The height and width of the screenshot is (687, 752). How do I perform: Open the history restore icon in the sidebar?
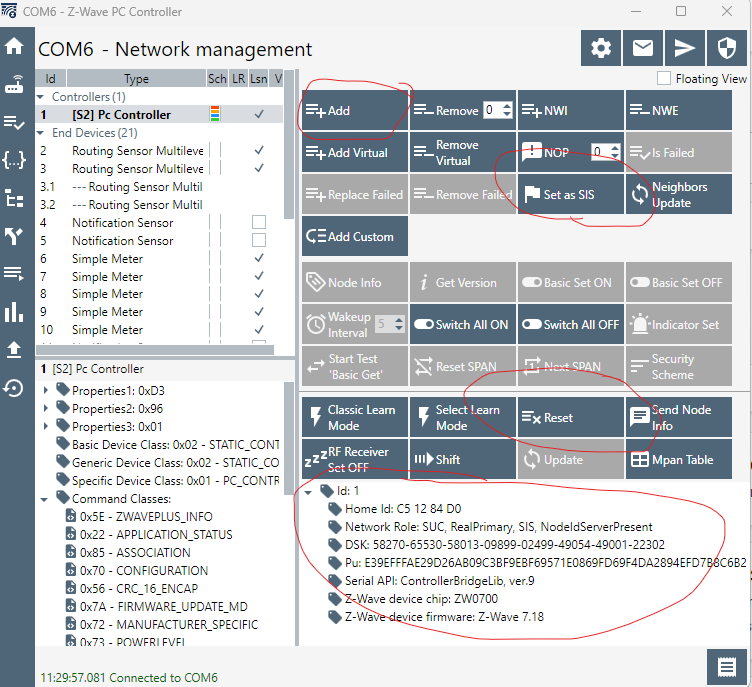point(14,388)
